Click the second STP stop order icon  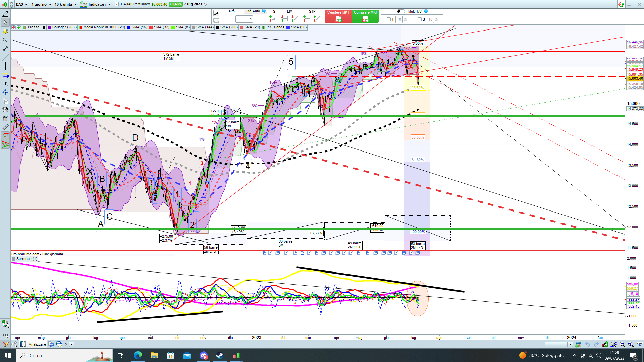(317, 19)
